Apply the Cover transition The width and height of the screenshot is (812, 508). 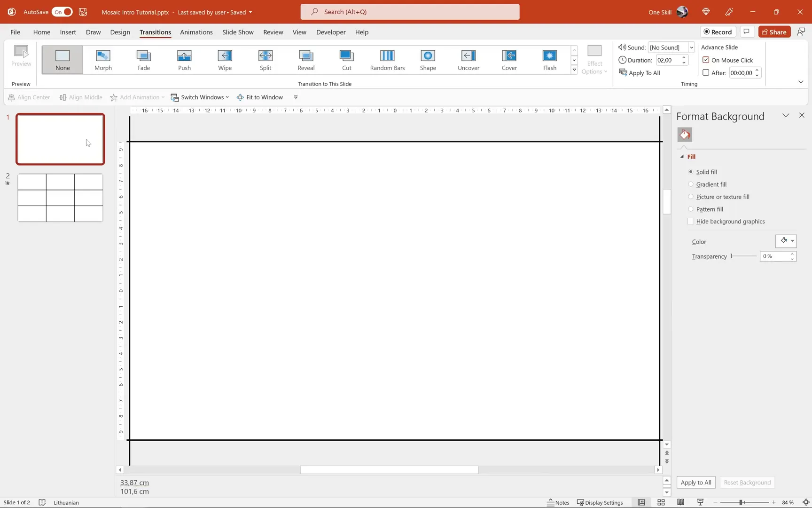coord(509,60)
